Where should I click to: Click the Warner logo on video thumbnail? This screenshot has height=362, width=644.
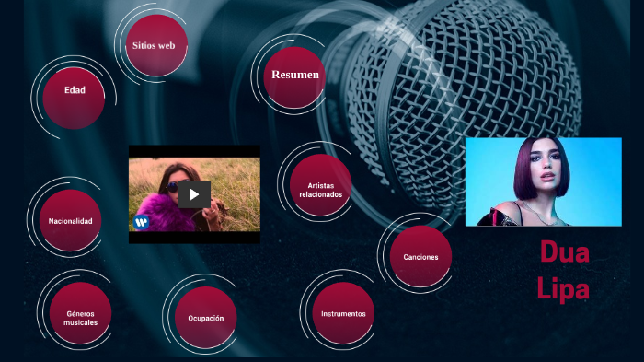(142, 223)
